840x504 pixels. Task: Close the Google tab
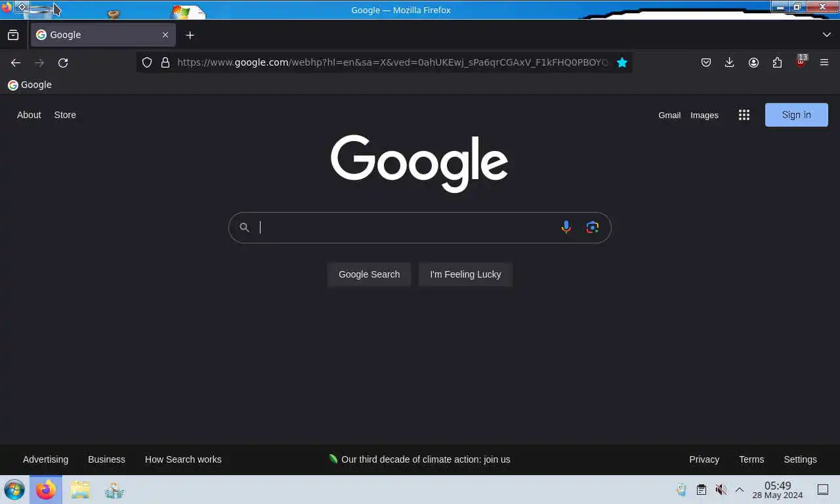point(165,35)
